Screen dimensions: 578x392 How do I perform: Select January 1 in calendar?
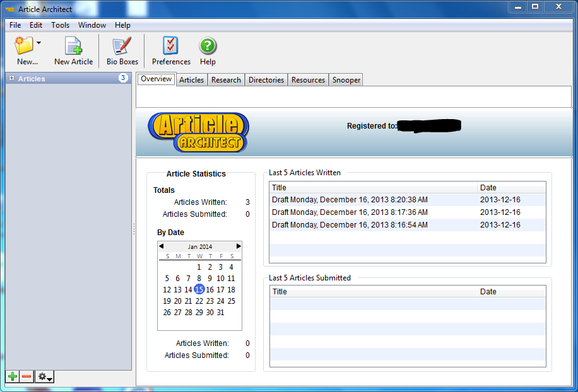(199, 267)
